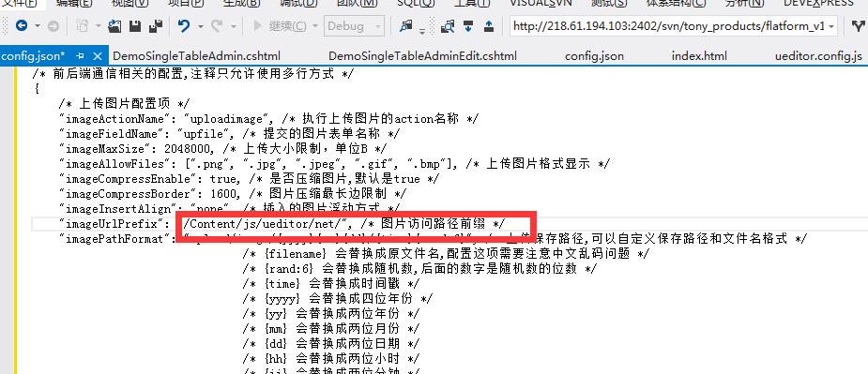Click the redo arrow icon

click(x=217, y=26)
